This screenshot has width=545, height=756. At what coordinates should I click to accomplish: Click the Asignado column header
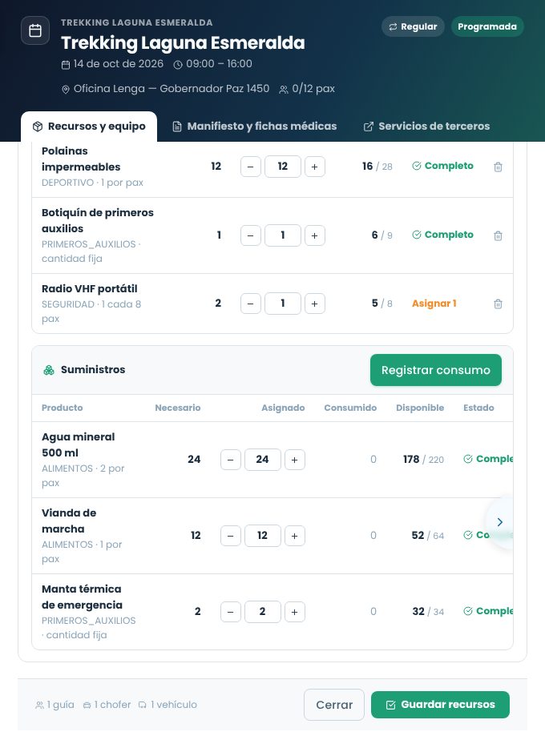point(284,408)
